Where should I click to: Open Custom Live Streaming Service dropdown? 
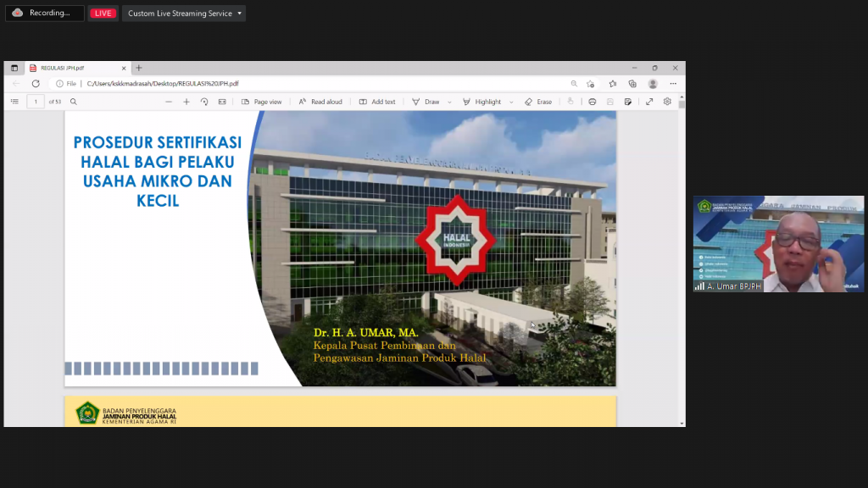pos(184,14)
